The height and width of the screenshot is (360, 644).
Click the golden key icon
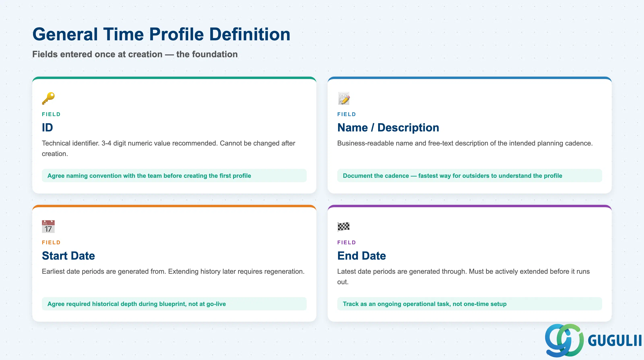tap(48, 98)
